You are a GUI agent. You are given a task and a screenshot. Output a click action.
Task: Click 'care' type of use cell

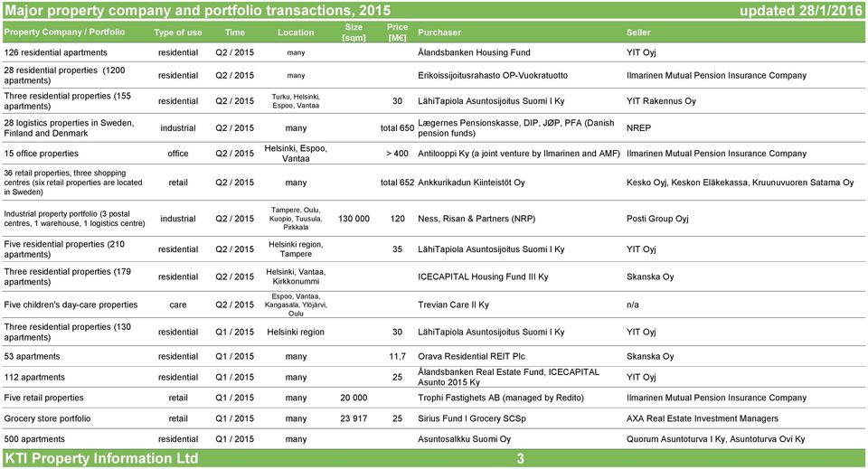point(178,305)
